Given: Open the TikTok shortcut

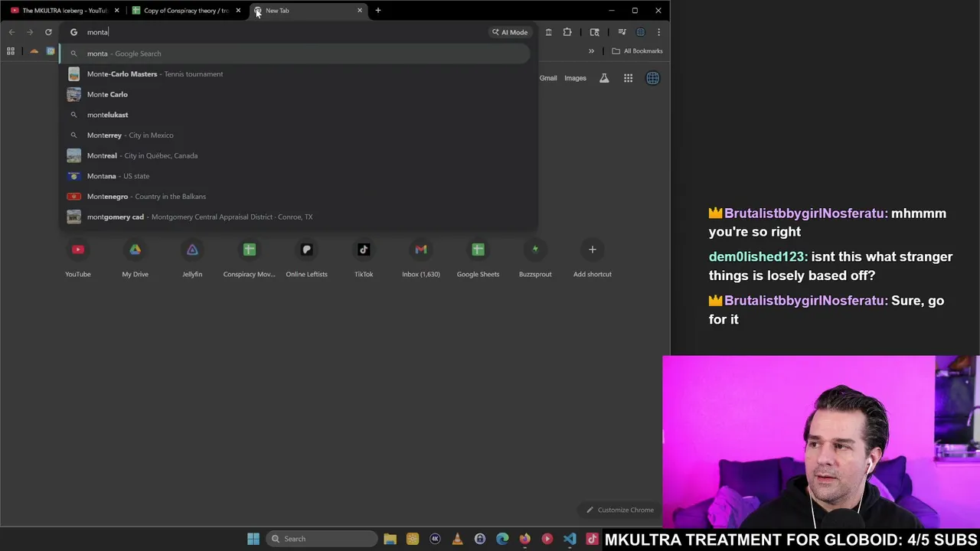Looking at the screenshot, I should 364,259.
